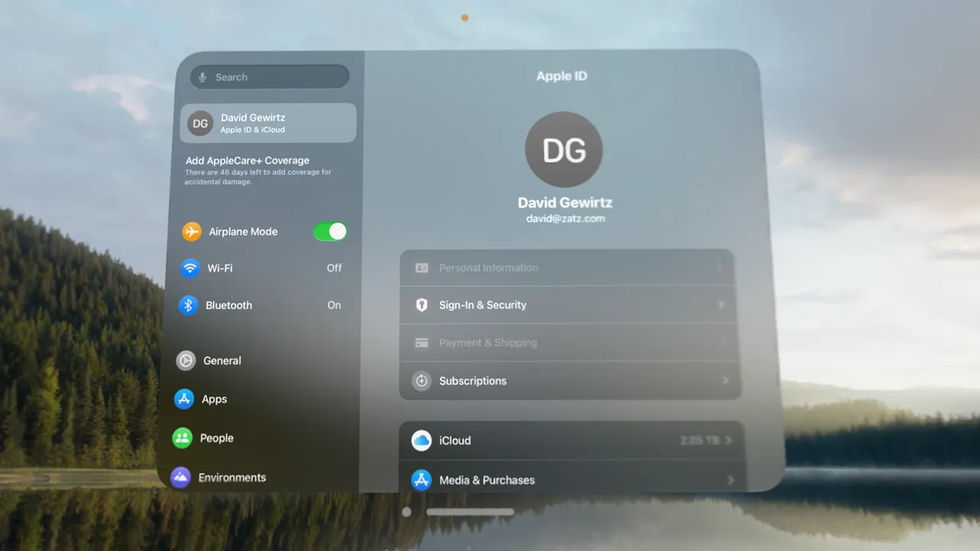The width and height of the screenshot is (980, 551).
Task: Open Payment & Shipping row
Action: click(569, 343)
